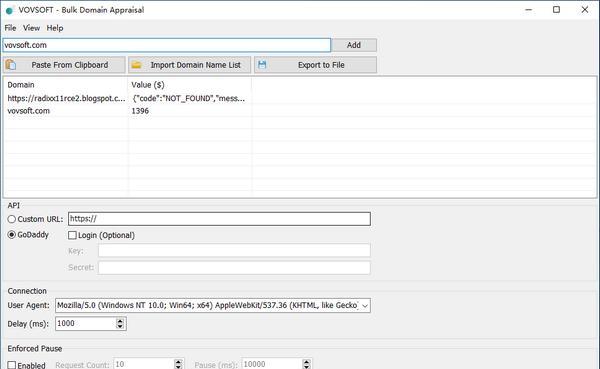Select the GoDaddy radio button

coord(11,235)
